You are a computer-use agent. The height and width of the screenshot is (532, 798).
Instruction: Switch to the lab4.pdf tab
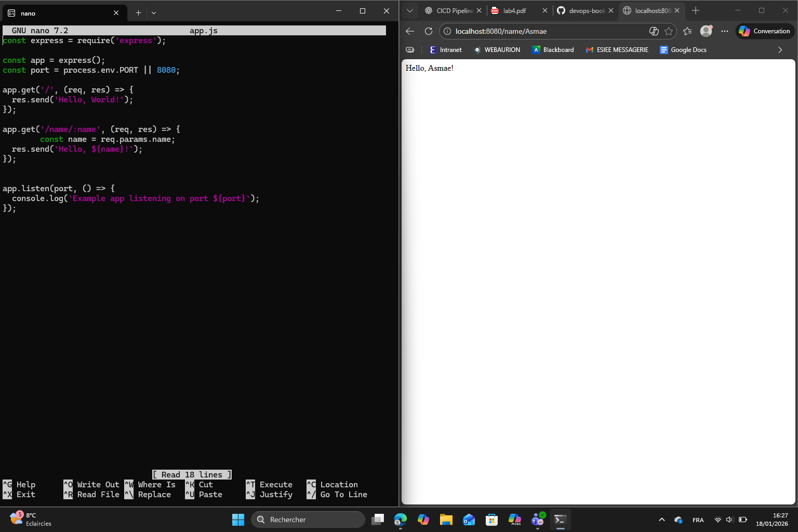click(x=514, y=10)
